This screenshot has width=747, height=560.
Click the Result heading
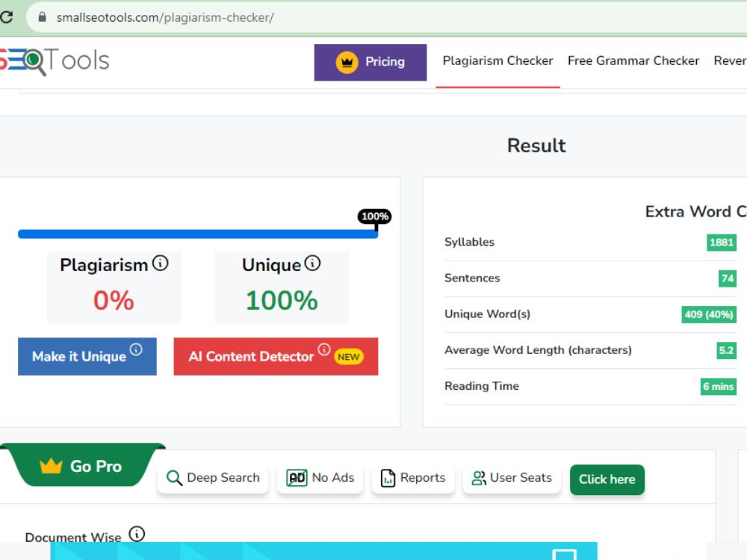(536, 146)
